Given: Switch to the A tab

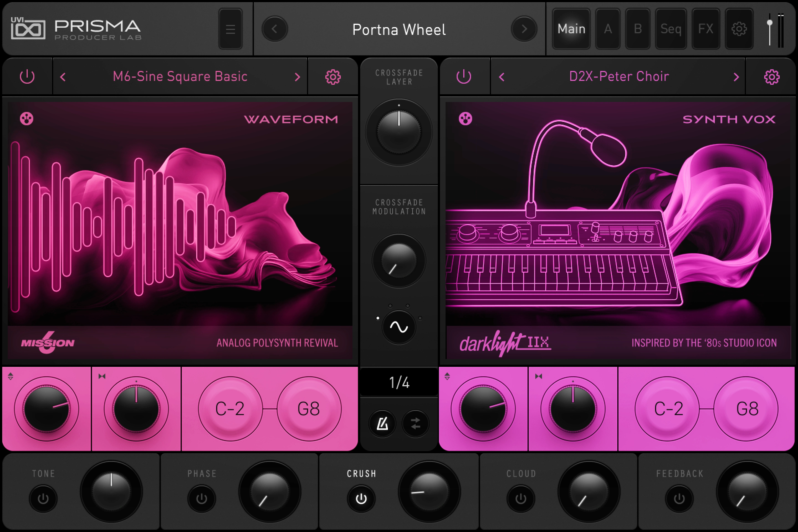Looking at the screenshot, I should tap(608, 29).
